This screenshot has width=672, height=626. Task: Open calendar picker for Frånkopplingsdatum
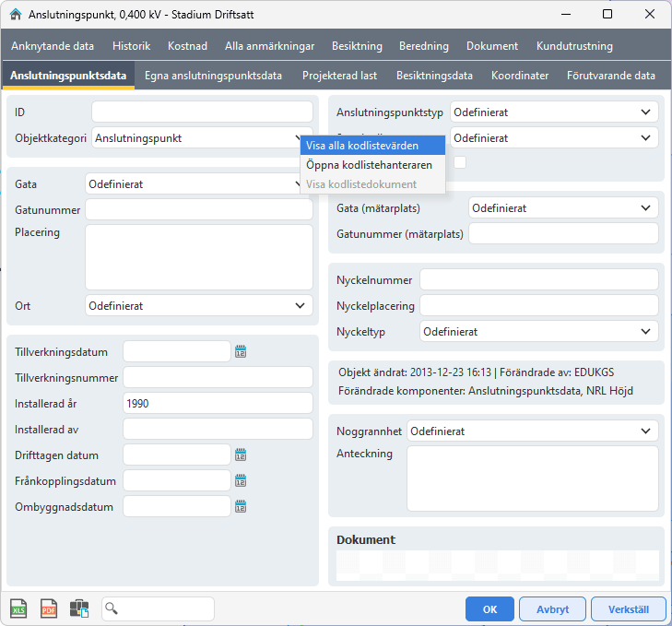coord(242,480)
